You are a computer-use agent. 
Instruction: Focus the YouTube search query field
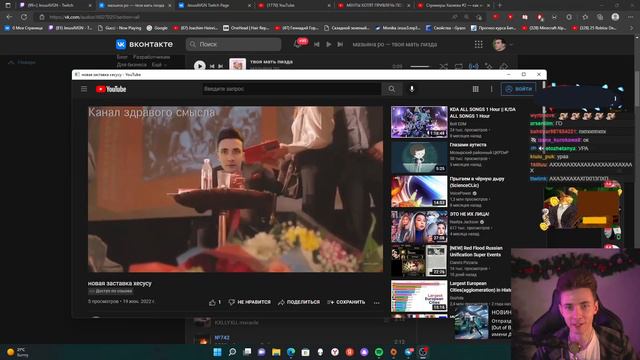(291, 89)
